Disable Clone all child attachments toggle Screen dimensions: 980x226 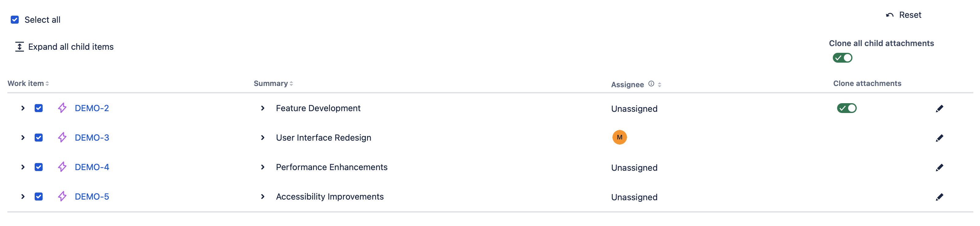842,58
